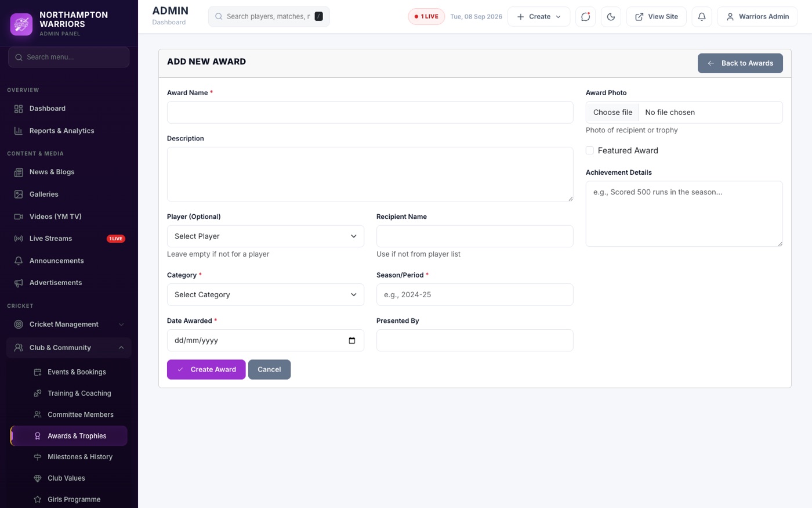Click the Create Award button
This screenshot has height=508, width=812.
click(206, 369)
